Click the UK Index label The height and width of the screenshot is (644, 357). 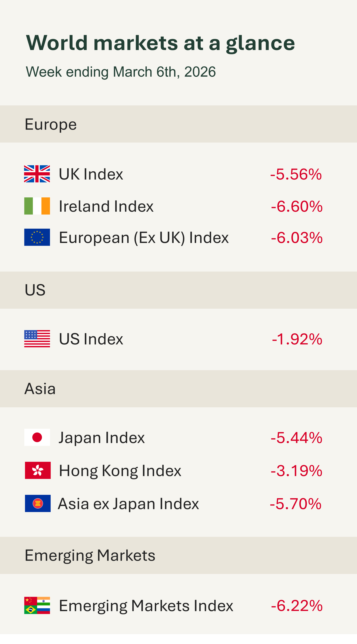(x=91, y=174)
